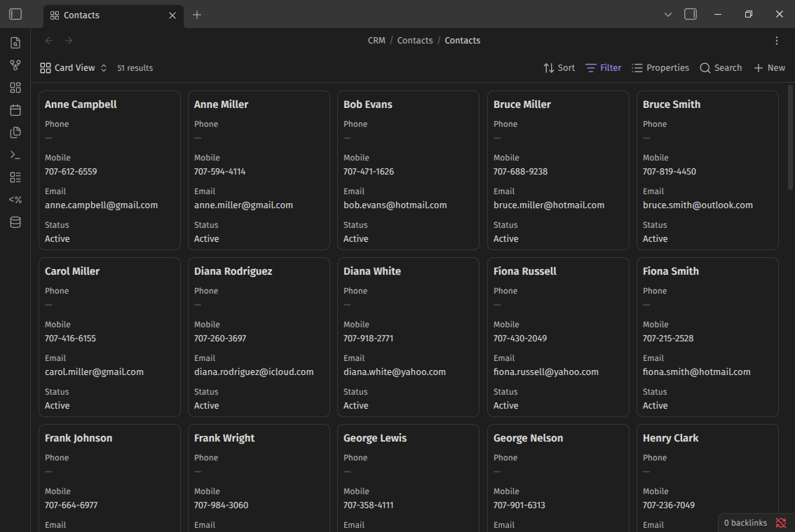The image size is (795, 532).
Task: Click email diana.rodriguez@icloud.com
Action: [254, 372]
